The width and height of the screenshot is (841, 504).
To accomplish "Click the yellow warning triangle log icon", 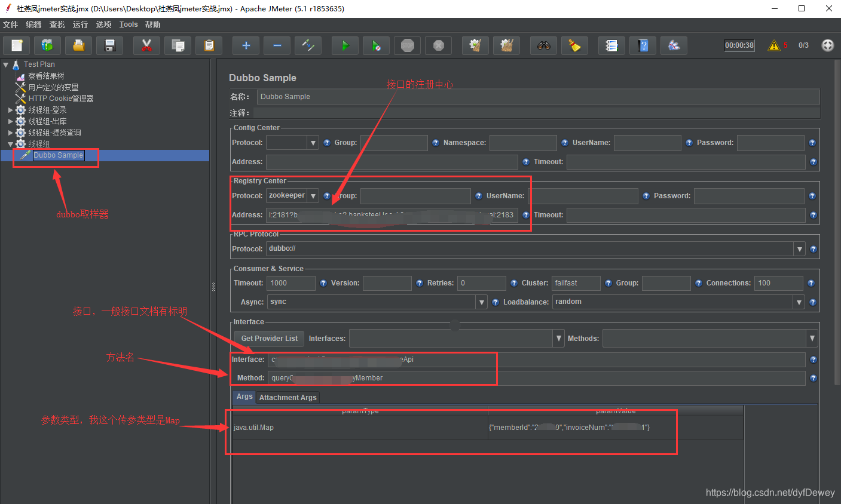I will 774,45.
